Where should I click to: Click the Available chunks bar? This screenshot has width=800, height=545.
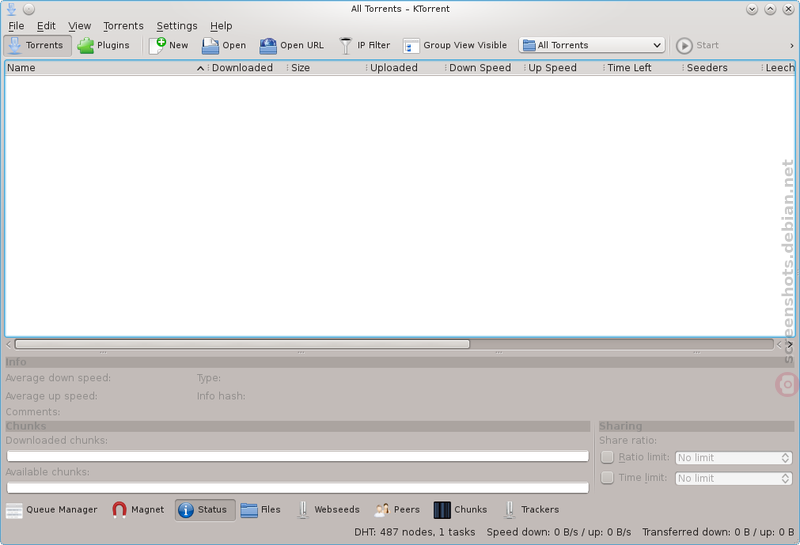coord(297,487)
